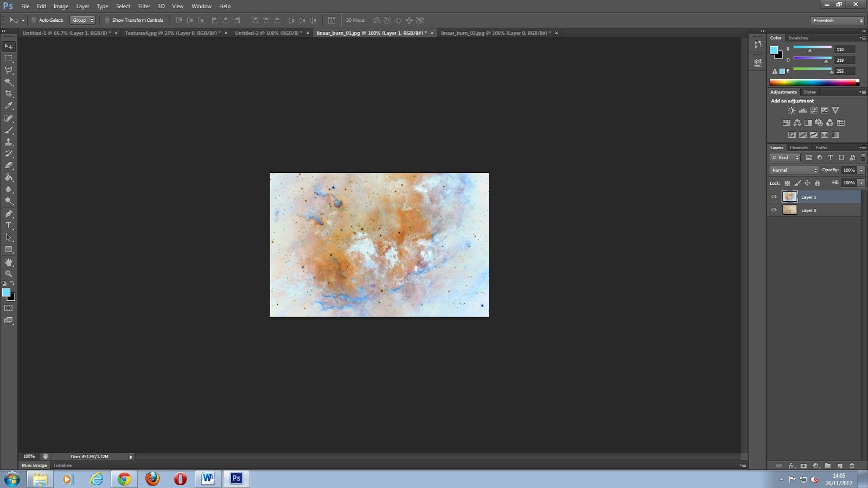Select the Magic Wand tool
Image resolution: width=868 pixels, height=488 pixels.
pyautogui.click(x=9, y=82)
